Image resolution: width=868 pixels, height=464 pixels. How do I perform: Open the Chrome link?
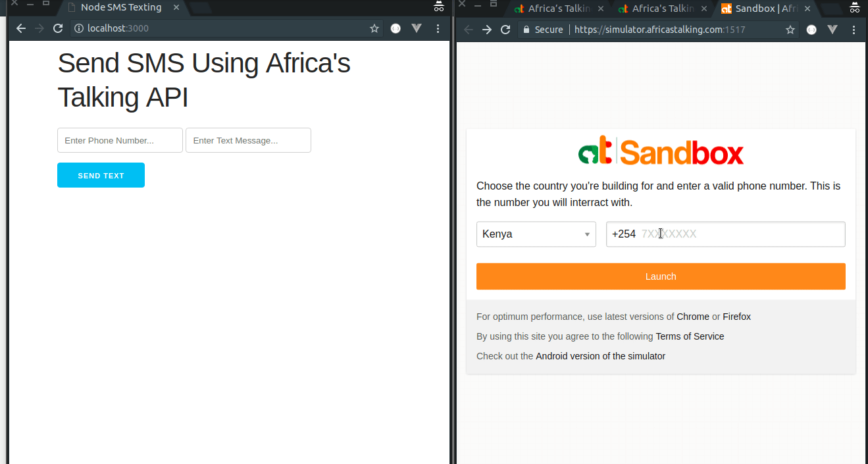693,317
